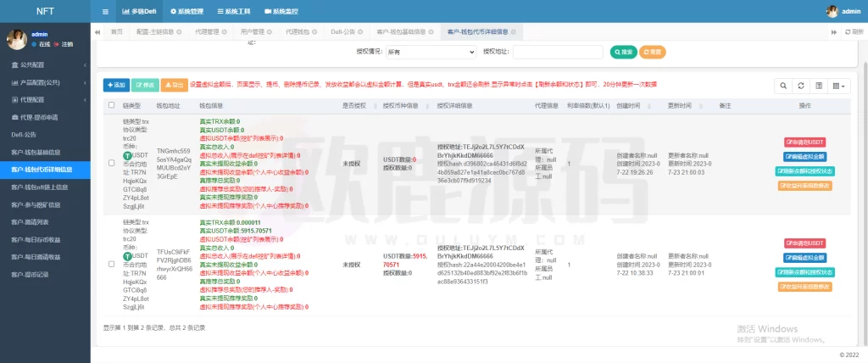The image size is (868, 363).
Task: Click the table refresh icon
Action: click(801, 86)
